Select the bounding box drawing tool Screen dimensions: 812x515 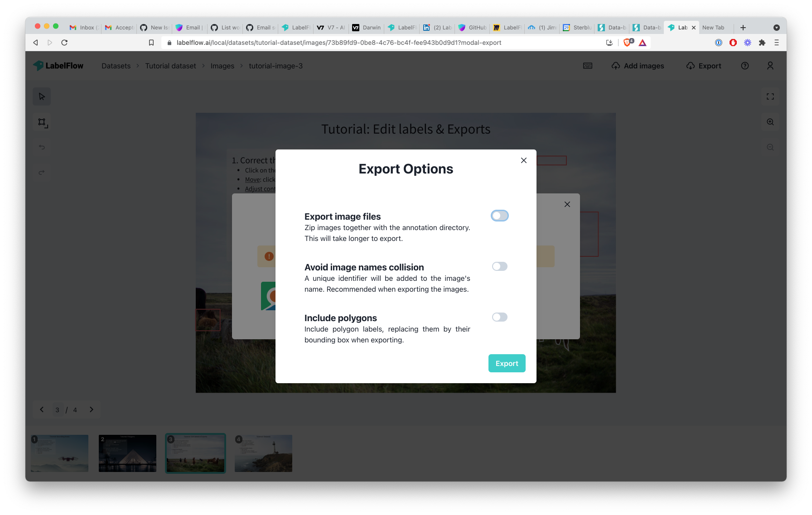pos(41,122)
